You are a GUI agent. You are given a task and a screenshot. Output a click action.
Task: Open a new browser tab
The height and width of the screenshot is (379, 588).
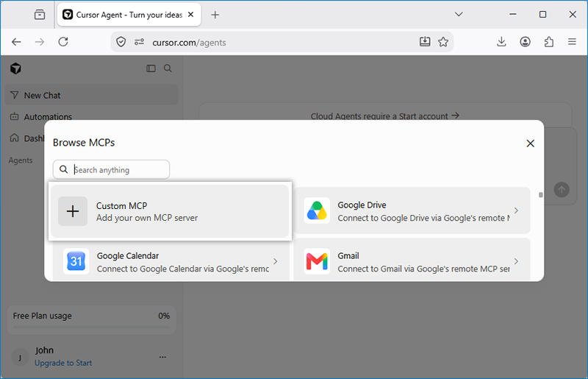coord(215,15)
